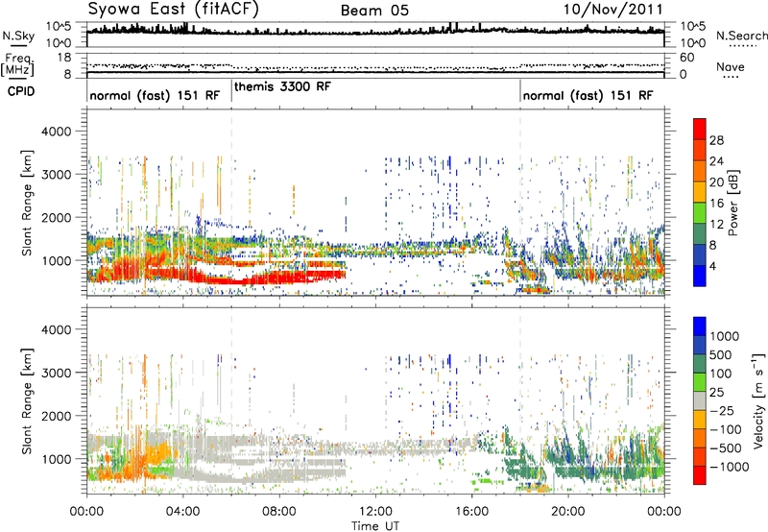Click the velocity panel 'Slant Range [km]' label

click(x=27, y=401)
